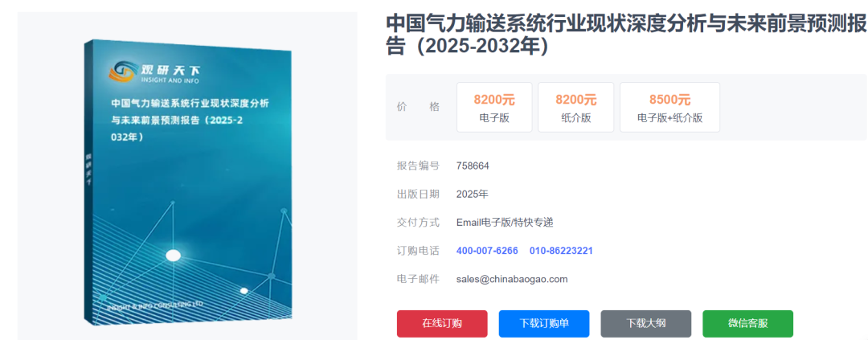The height and width of the screenshot is (340, 868).
Task: Choose the 8500元 电子版+纸介版 option
Action: (669, 108)
